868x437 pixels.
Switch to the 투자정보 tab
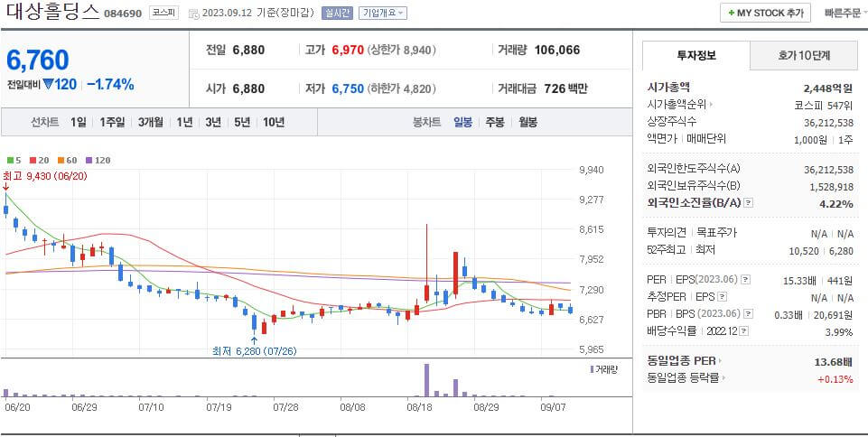(x=696, y=55)
